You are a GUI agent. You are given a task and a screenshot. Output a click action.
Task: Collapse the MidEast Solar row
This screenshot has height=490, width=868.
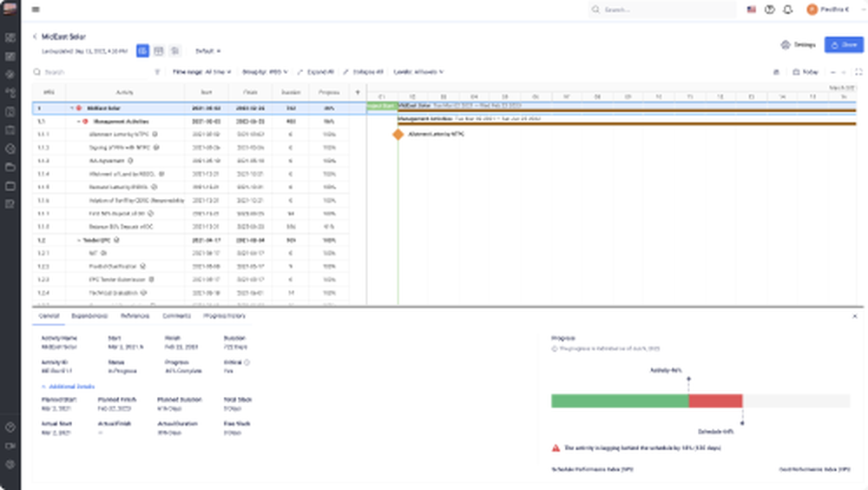pyautogui.click(x=71, y=108)
